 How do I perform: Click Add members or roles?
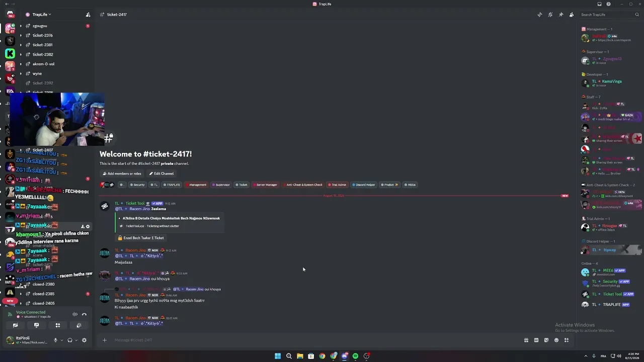click(122, 173)
